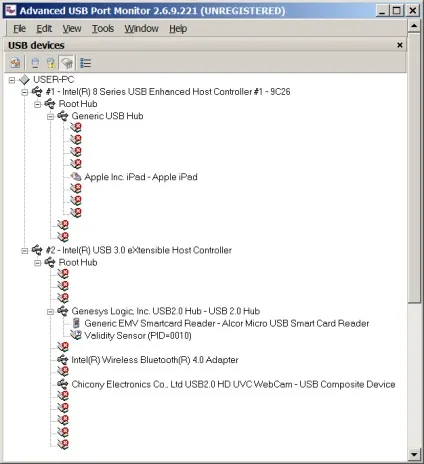Collapse the Genesys Logic USB2.0 Hub node
The image size is (424, 464).
pos(50,312)
